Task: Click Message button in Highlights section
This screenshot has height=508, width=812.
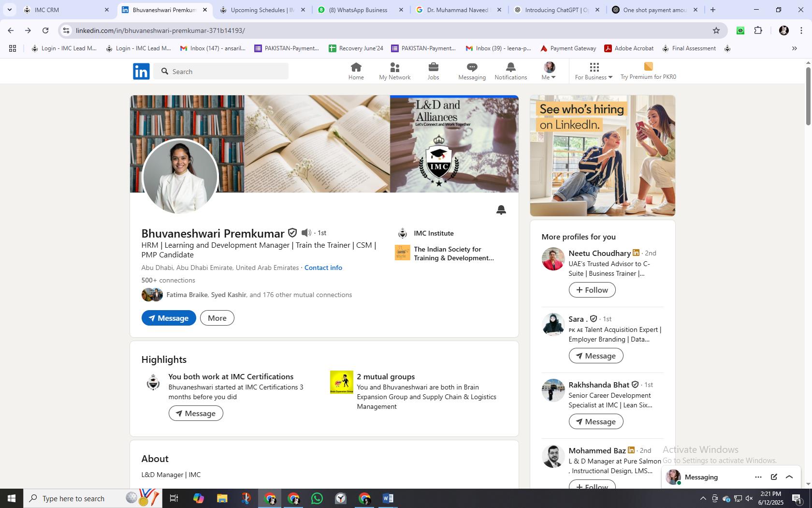Action: tap(196, 413)
